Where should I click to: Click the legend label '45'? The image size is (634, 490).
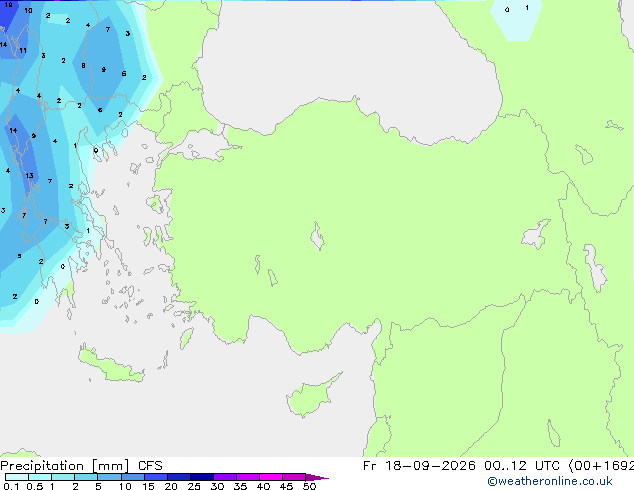pos(286,486)
